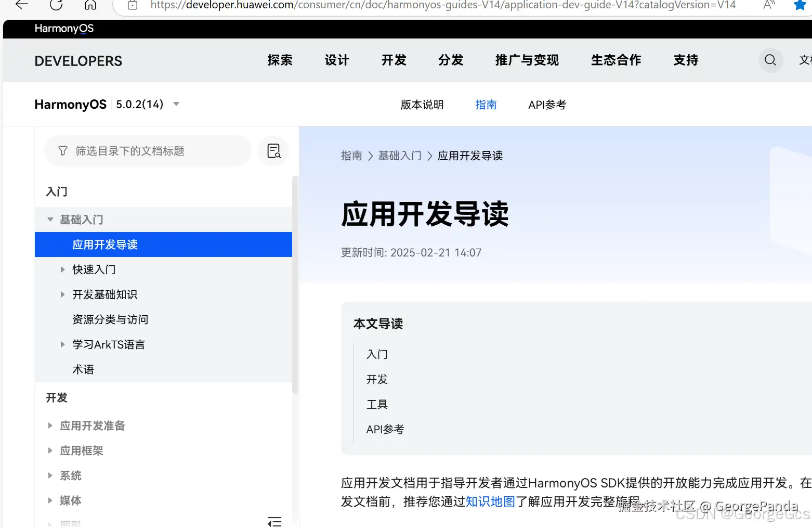Open the browser home page icon
812x528 pixels.
pos(90,5)
